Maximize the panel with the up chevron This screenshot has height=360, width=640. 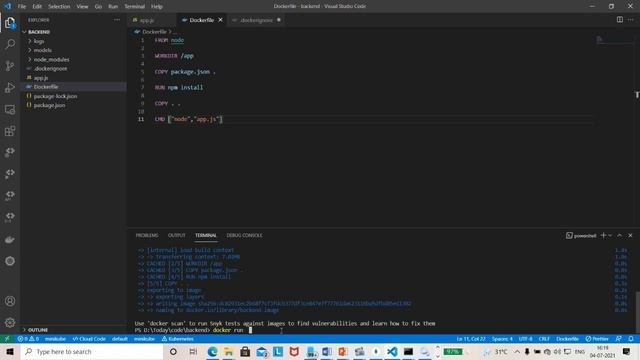620,236
